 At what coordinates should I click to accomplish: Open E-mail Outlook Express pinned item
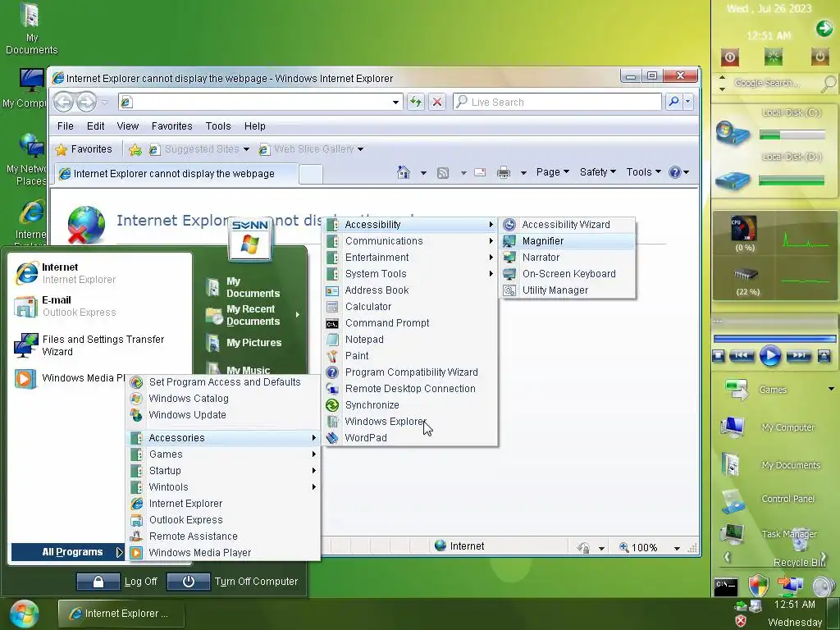pos(100,307)
